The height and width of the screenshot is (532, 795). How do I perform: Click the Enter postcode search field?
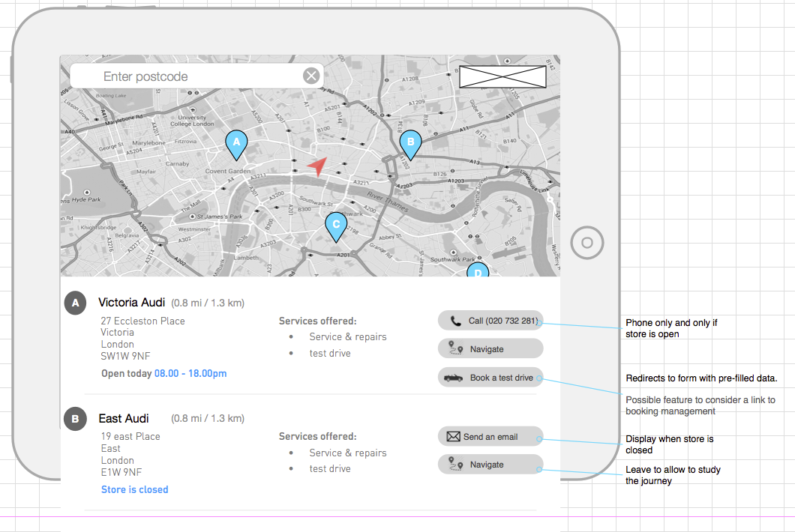[196, 76]
